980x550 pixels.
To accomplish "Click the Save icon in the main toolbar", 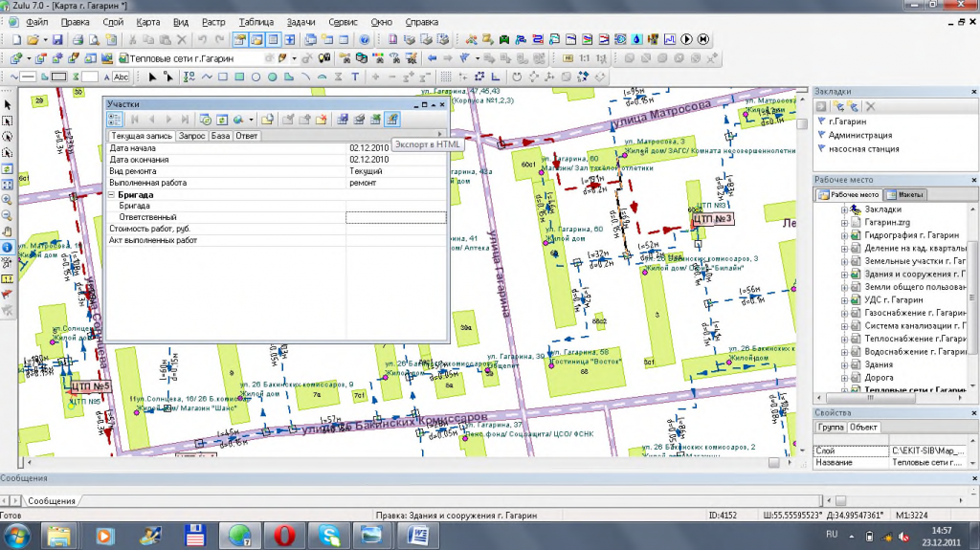I will (57, 40).
